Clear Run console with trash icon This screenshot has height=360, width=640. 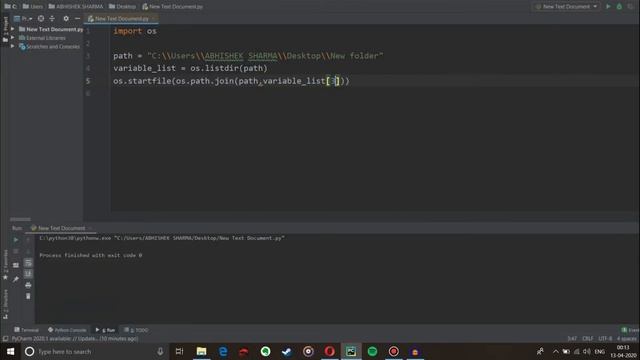(x=28, y=296)
